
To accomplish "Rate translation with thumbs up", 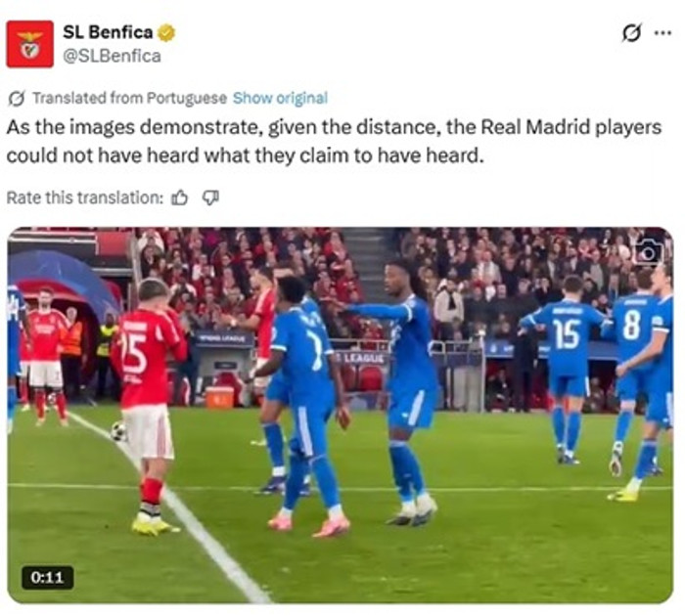I will pos(179,198).
